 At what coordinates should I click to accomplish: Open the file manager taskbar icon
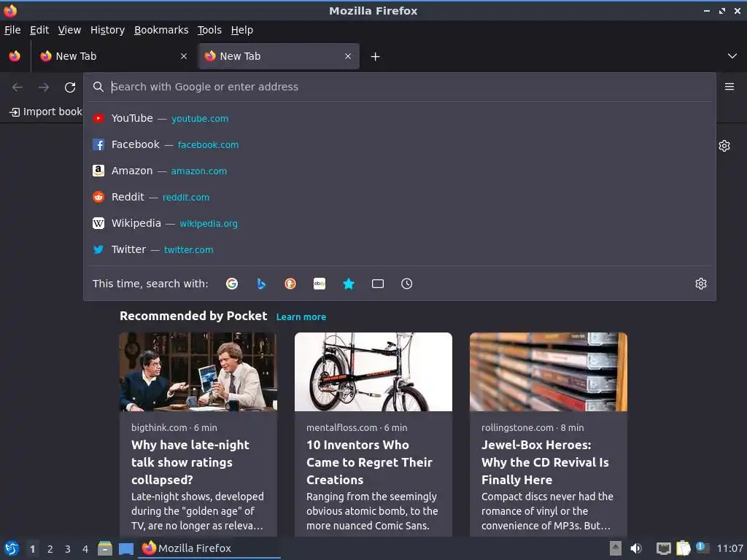(x=105, y=548)
